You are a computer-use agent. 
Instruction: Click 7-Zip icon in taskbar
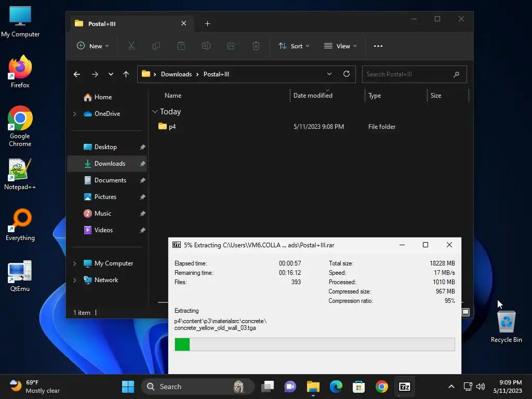tap(404, 387)
